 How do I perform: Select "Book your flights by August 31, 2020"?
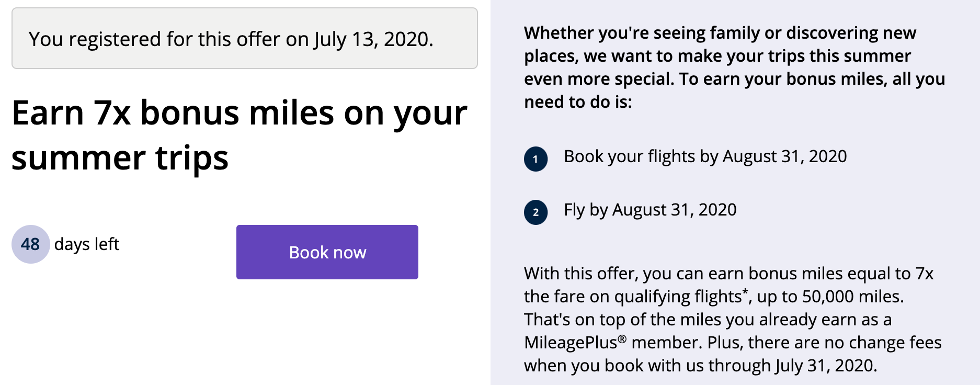pyautogui.click(x=705, y=156)
